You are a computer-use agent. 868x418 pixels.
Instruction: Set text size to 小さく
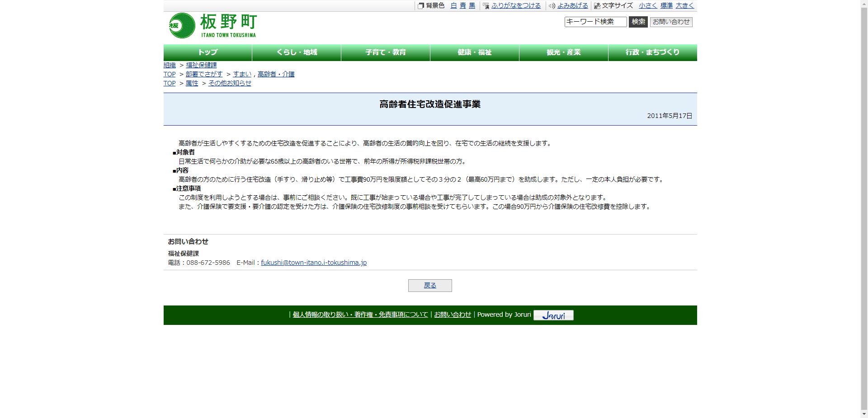click(x=647, y=6)
